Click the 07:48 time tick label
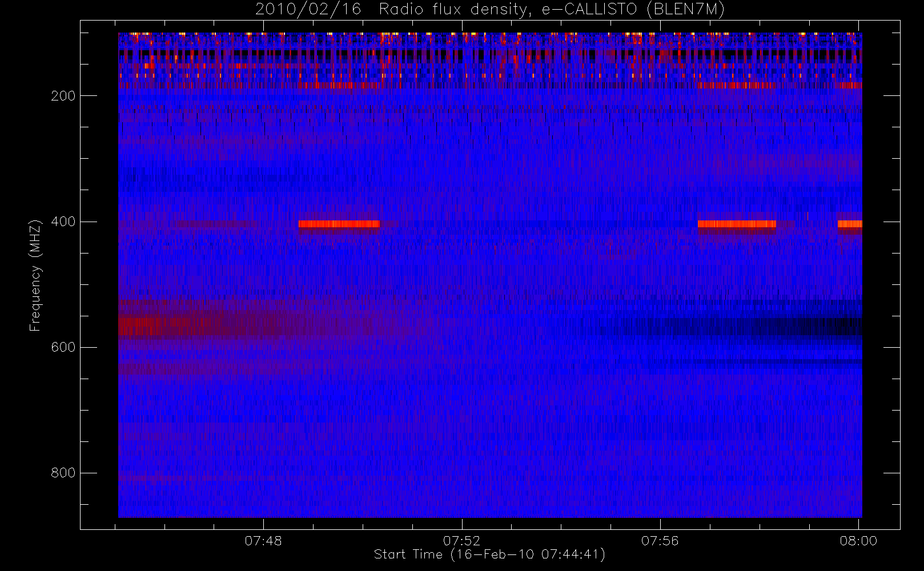Viewport: 924px width, 571px height. 263,541
